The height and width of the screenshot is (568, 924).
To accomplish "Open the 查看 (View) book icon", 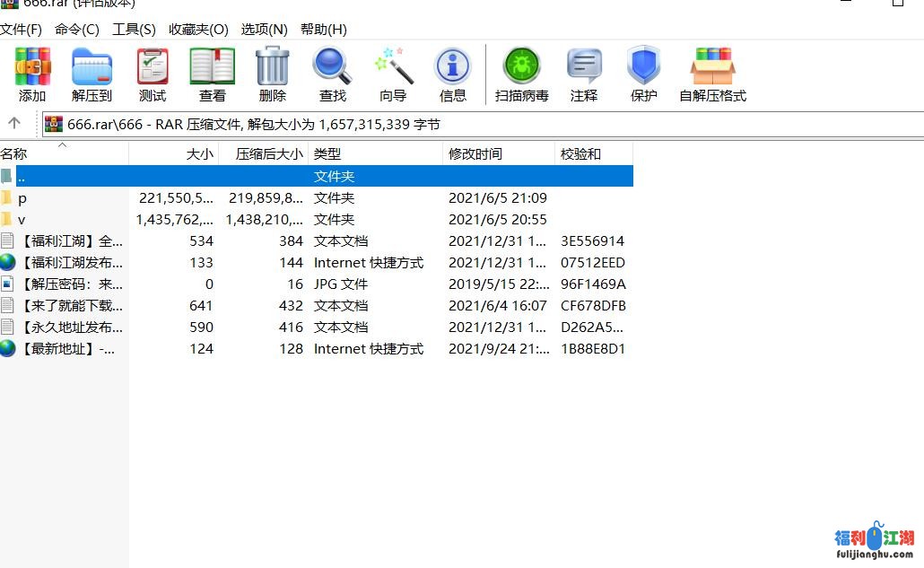I will click(213, 67).
